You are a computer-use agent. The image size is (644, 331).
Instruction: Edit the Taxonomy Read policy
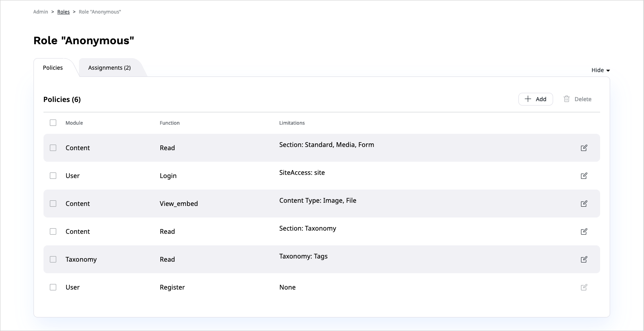[584, 259]
